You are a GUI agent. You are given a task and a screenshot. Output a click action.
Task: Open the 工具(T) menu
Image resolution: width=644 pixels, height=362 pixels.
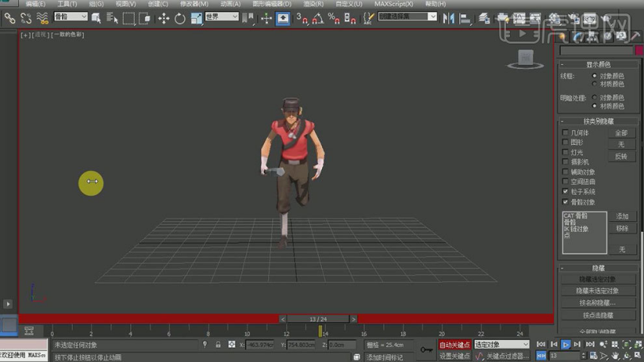click(67, 4)
